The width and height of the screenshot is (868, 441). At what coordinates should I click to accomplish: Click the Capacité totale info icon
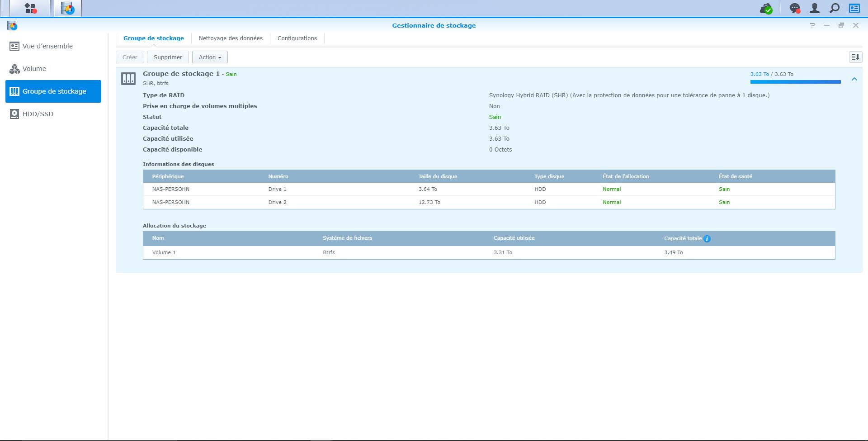(x=707, y=239)
